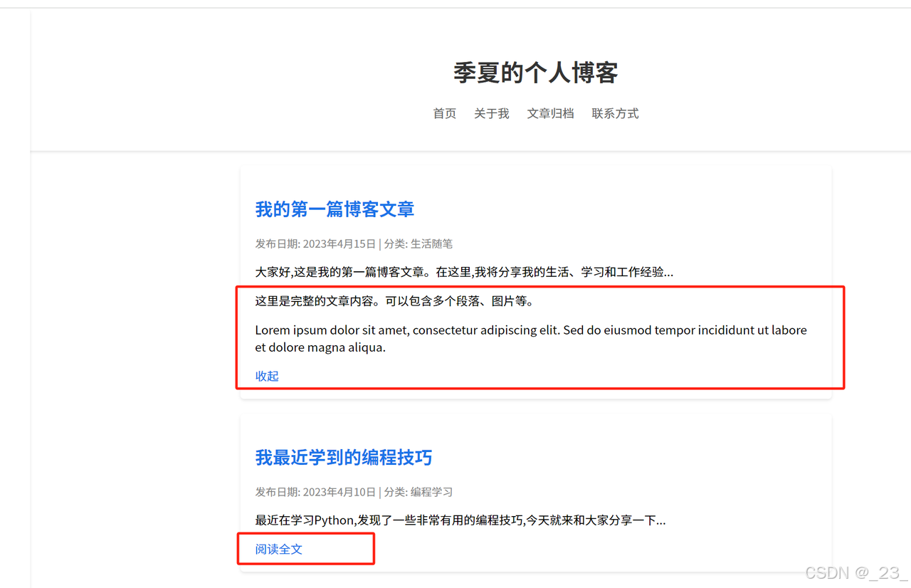Image resolution: width=911 pixels, height=588 pixels.
Task: Select the 生活随笔 category label
Action: click(x=432, y=243)
